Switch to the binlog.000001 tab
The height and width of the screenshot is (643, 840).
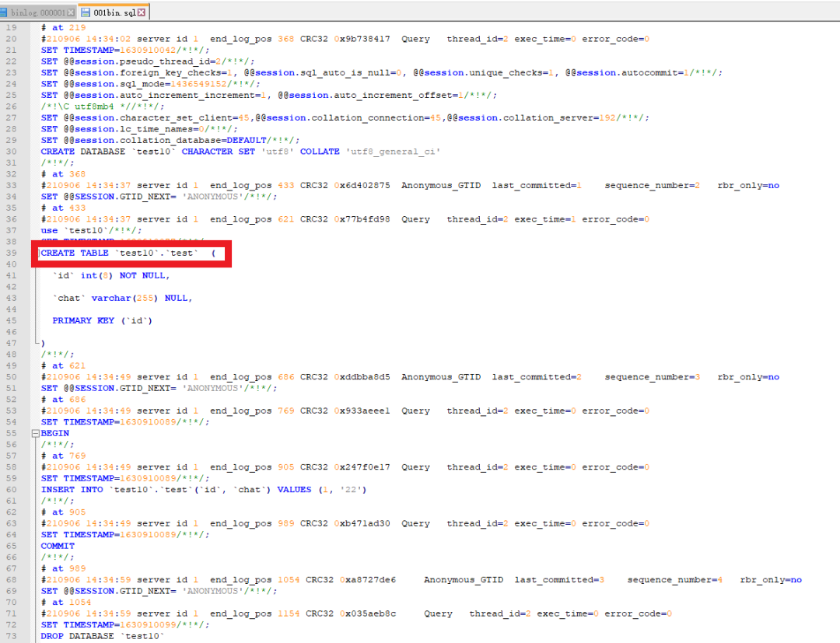tap(37, 12)
